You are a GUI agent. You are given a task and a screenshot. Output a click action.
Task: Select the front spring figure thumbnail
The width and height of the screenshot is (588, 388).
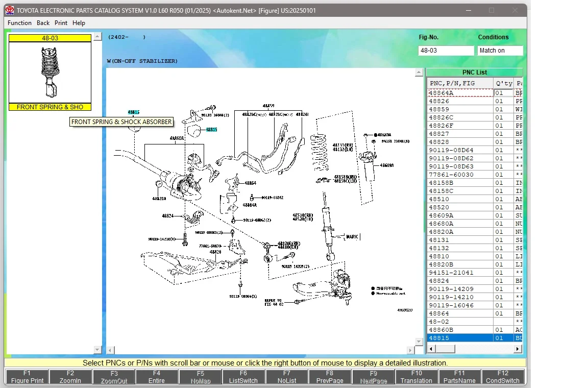click(x=50, y=72)
